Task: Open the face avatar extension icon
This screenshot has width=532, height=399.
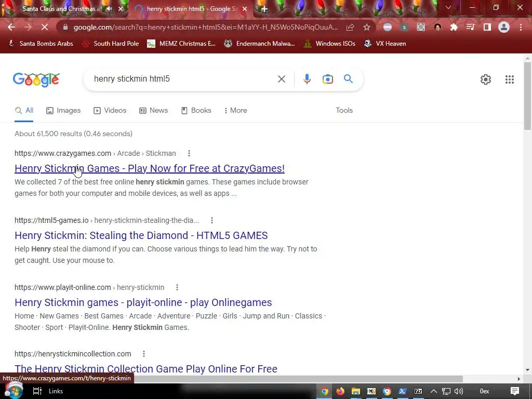Action: coord(437,27)
